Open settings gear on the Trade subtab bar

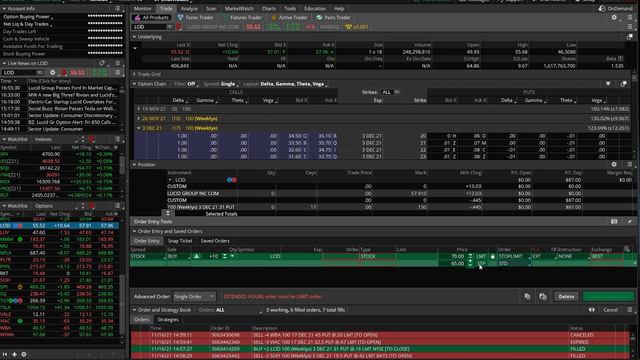point(614,18)
